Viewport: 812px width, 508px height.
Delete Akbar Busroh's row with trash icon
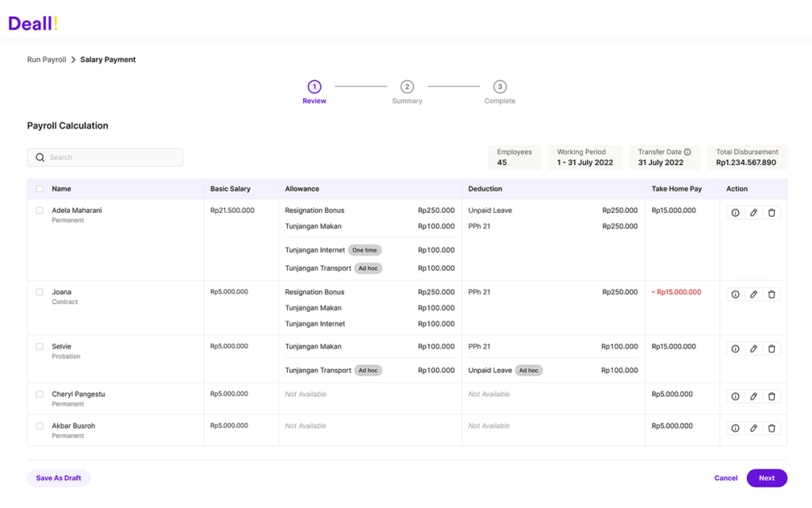tap(772, 427)
